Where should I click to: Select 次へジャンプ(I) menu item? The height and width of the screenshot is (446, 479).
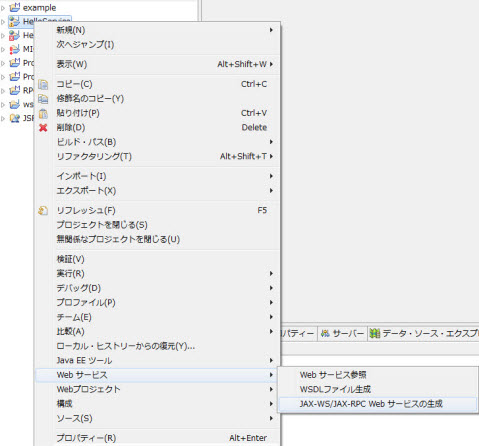click(x=157, y=44)
